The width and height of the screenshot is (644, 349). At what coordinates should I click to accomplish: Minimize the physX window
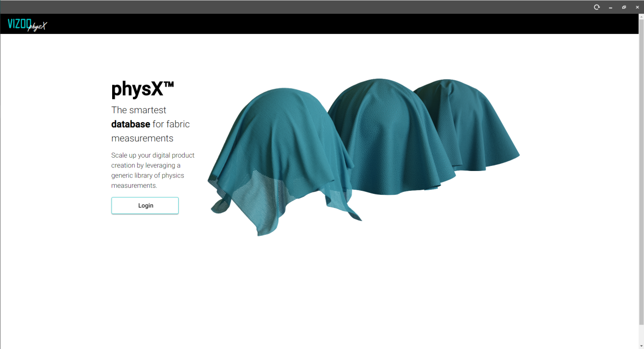click(x=611, y=7)
